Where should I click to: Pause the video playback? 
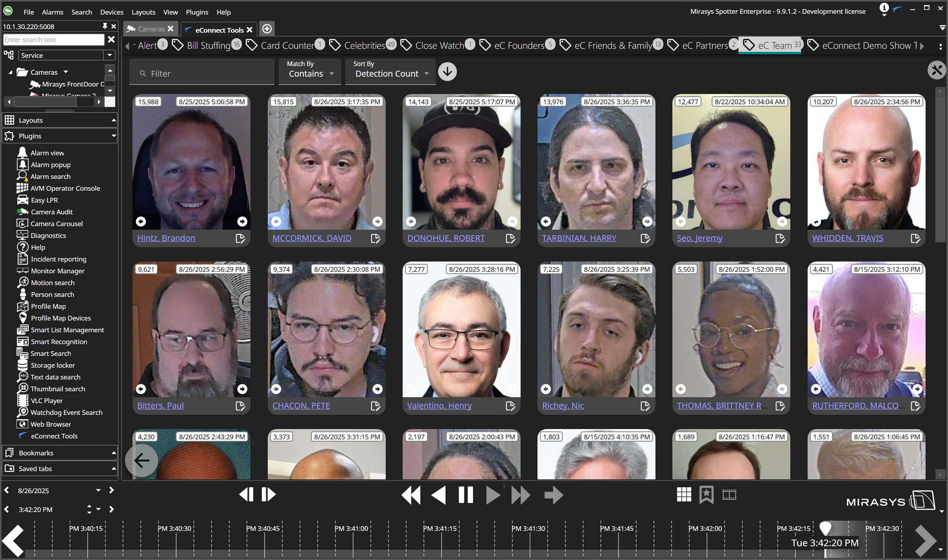pyautogui.click(x=466, y=495)
